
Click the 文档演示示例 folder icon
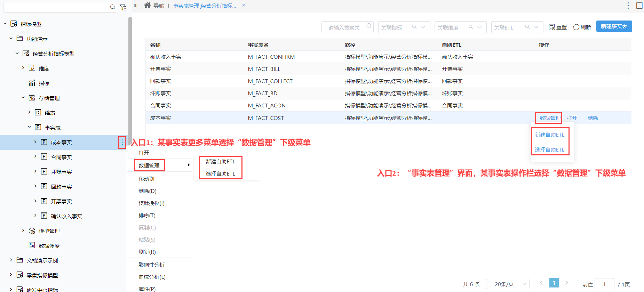point(20,260)
